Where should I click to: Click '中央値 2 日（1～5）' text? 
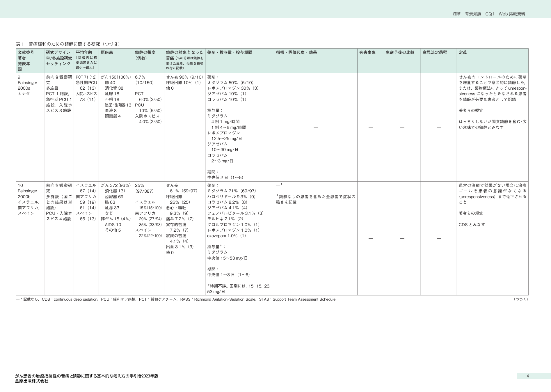[x=225, y=178]
